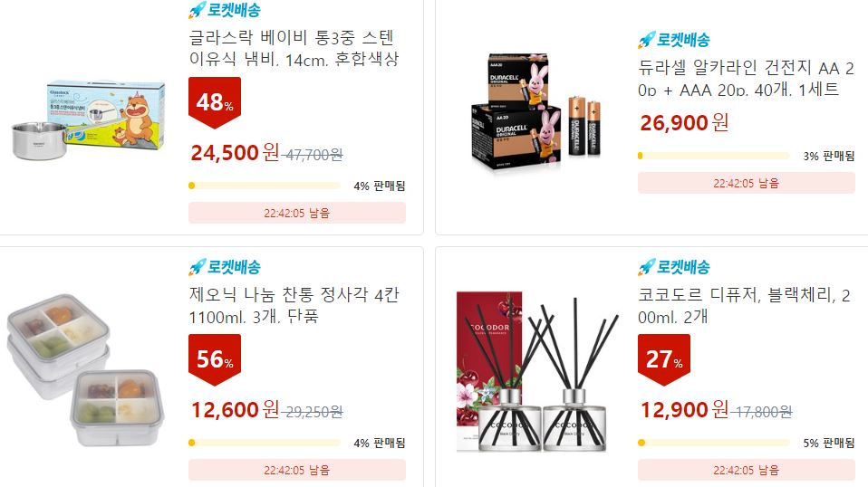Click the 24,500원 price
This screenshot has height=487, width=868.
click(x=236, y=153)
